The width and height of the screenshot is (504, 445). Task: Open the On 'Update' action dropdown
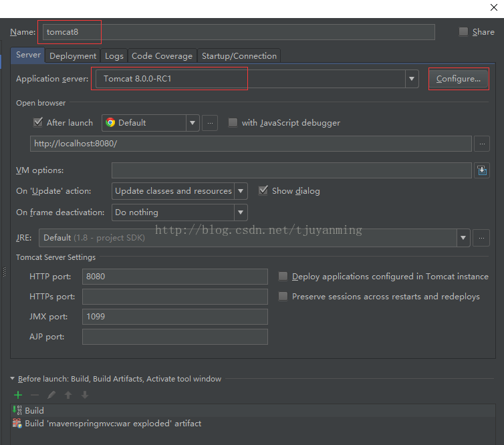(x=241, y=191)
